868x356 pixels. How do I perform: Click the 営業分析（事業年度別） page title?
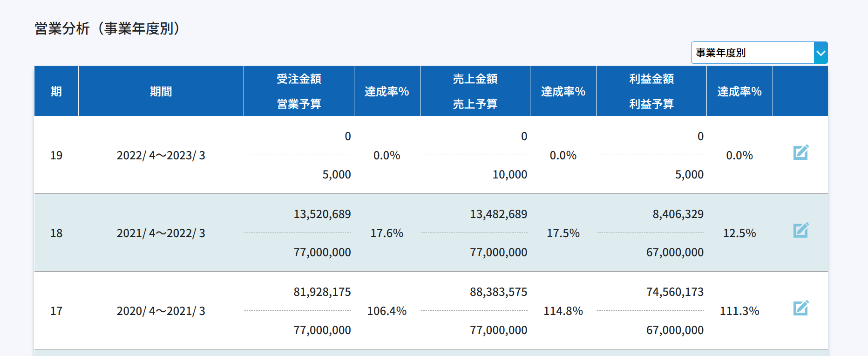point(108,28)
